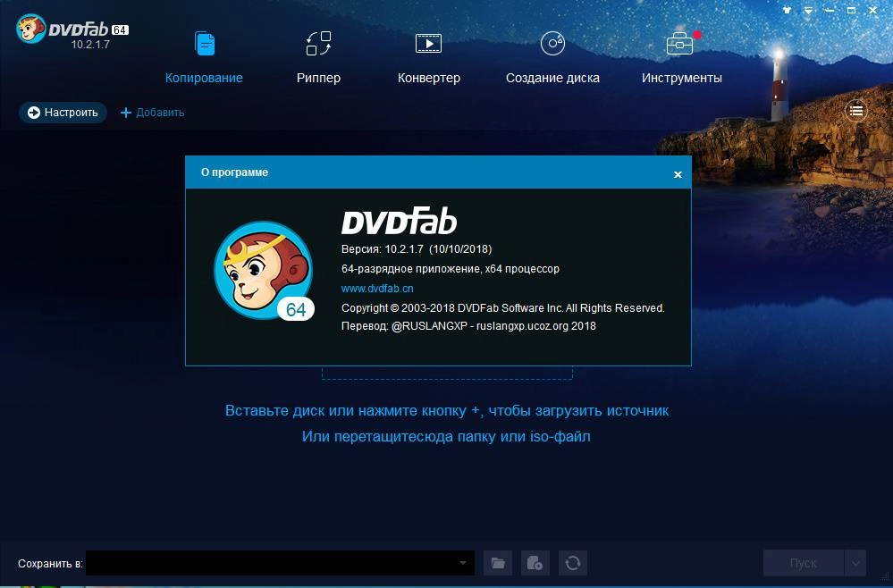This screenshot has height=588, width=893.
Task: Maximize the DVDFab window
Action: [851, 10]
